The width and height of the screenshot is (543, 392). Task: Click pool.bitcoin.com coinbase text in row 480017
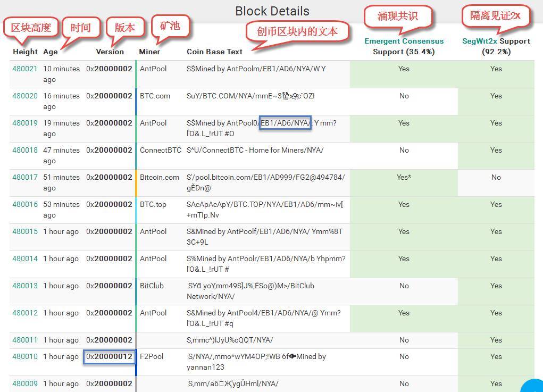coord(265,182)
